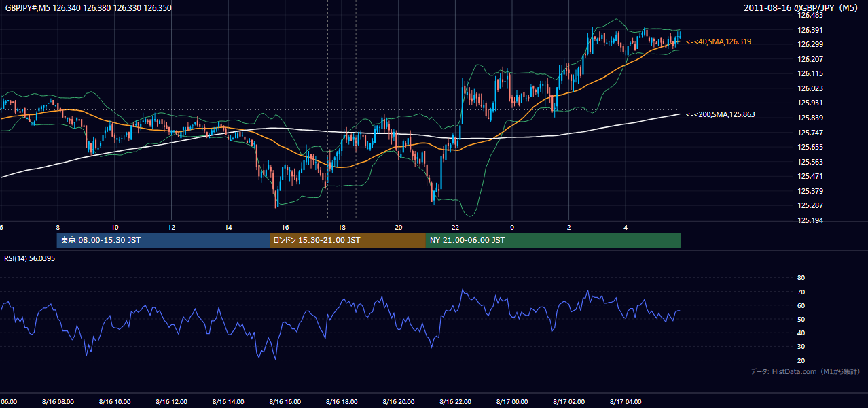Click hour label 14 under the price chart
Screen dimensions: 868x408
[x=228, y=228]
